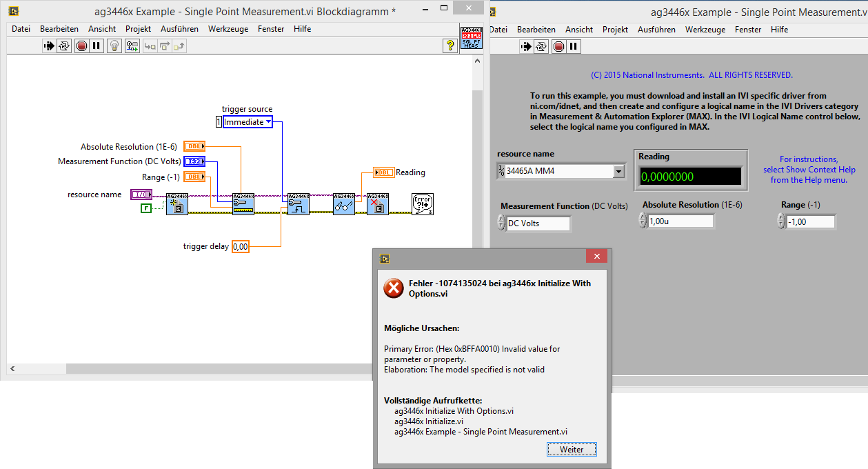Open Ansicht menu in front panel window

point(579,30)
